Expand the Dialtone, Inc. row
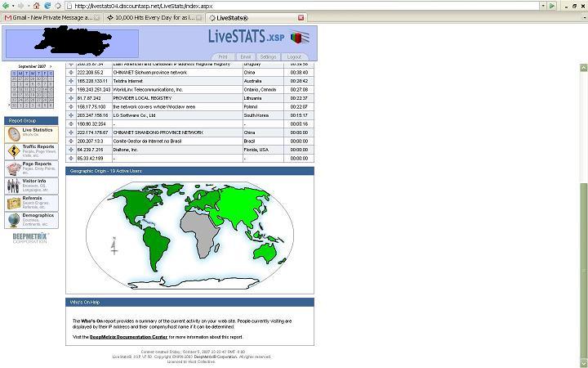Image resolution: width=588 pixels, height=368 pixels. pos(71,150)
